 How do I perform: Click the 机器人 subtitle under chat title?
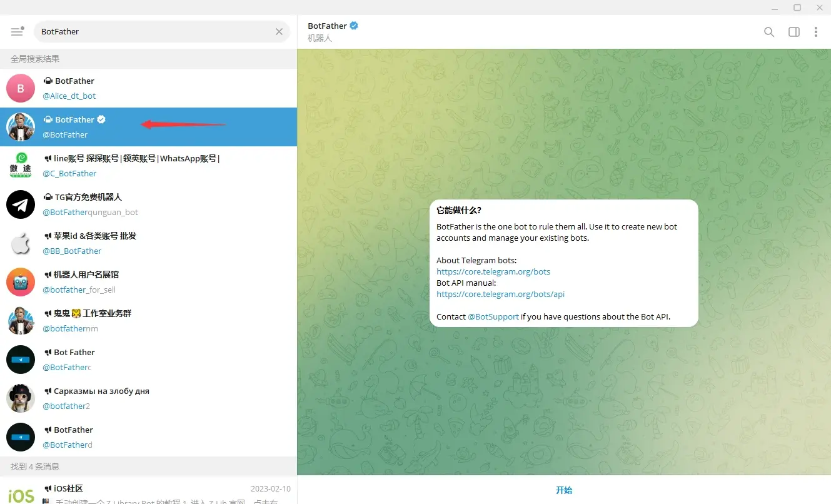[320, 39]
